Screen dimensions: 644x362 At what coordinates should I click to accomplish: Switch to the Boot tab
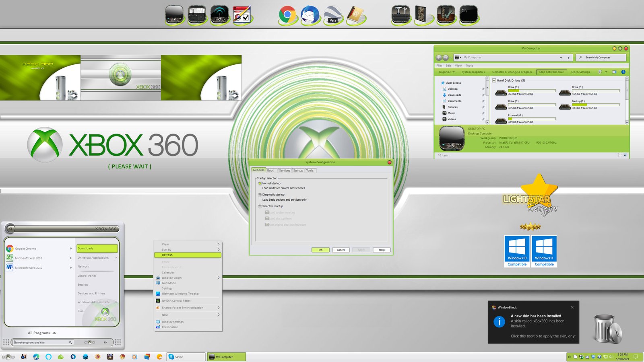pyautogui.click(x=270, y=171)
